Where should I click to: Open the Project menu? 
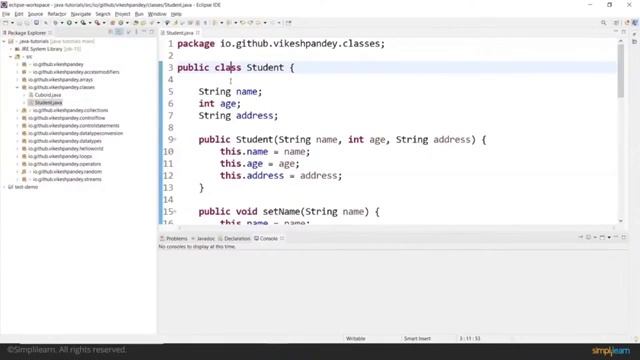point(122,14)
